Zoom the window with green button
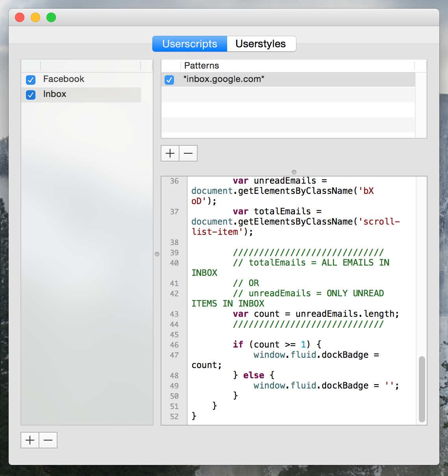This screenshot has height=476, width=448. (x=51, y=17)
